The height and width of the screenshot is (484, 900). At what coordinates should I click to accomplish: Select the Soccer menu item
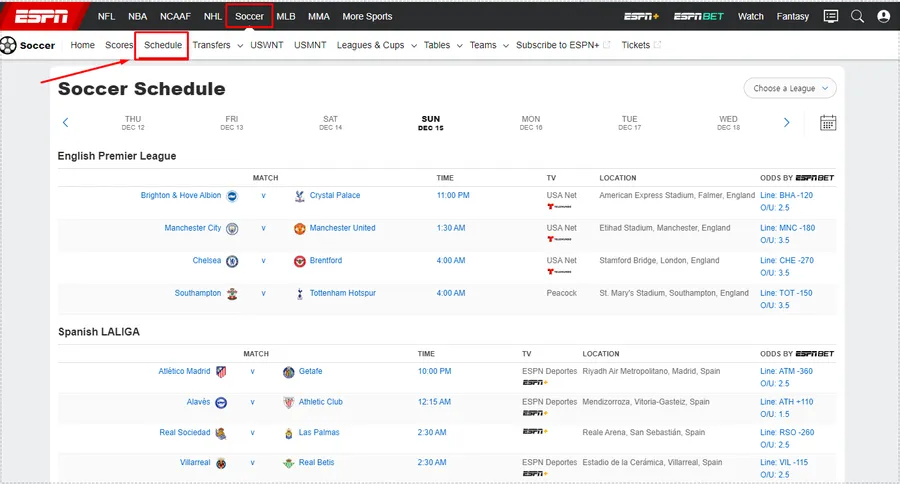pyautogui.click(x=249, y=16)
